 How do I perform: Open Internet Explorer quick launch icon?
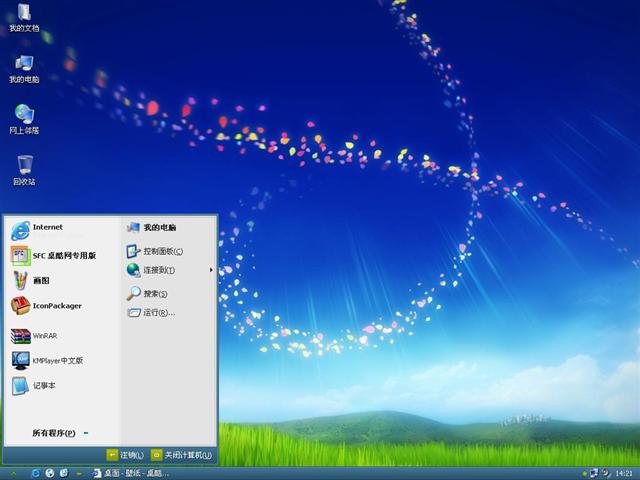[x=36, y=473]
